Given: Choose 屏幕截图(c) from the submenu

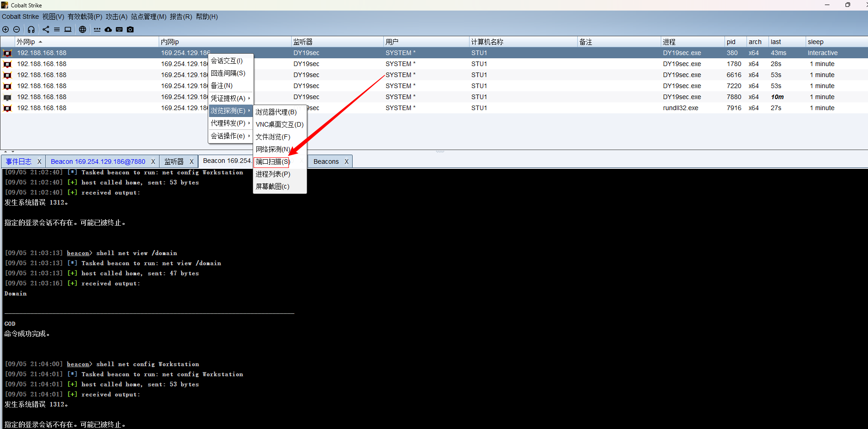Looking at the screenshot, I should [280, 186].
